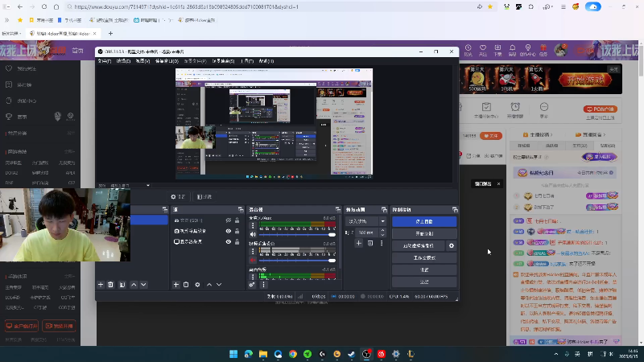Pop out the Scene Transitions dock panel
The image size is (644, 362).
384,210
